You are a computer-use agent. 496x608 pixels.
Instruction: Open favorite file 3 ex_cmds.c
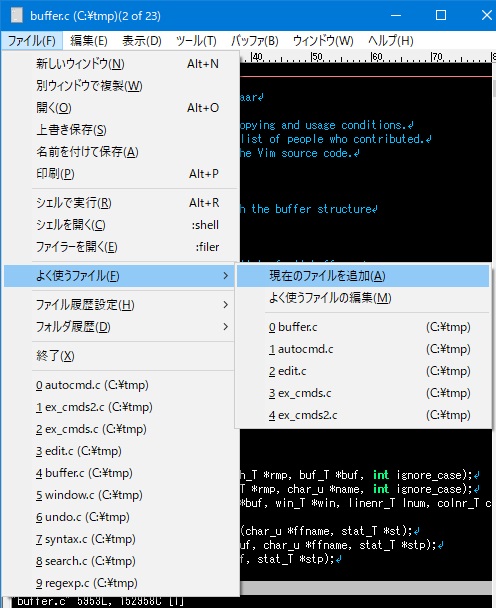click(x=363, y=393)
